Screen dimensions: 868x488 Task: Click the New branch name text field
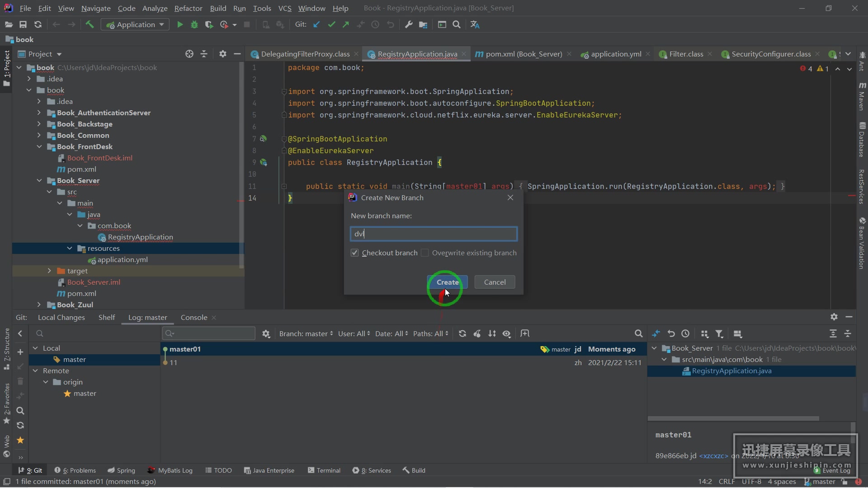point(434,234)
